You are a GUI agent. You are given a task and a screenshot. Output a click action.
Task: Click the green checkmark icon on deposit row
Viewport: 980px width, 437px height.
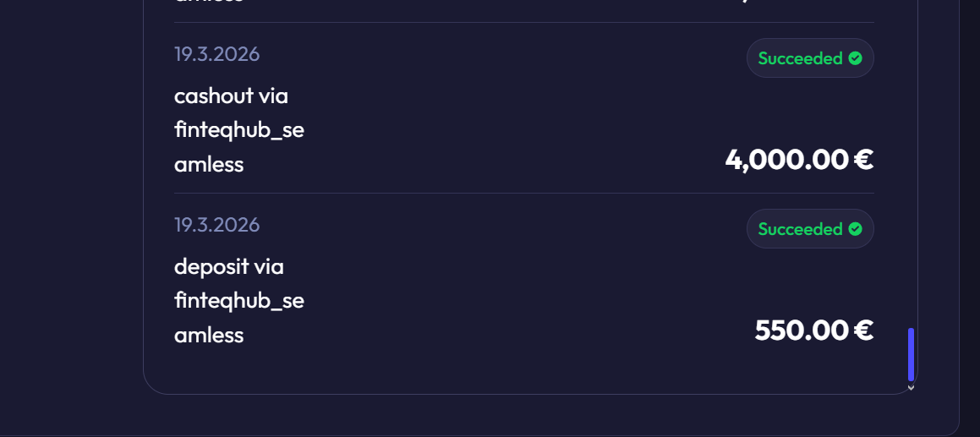[x=855, y=229]
